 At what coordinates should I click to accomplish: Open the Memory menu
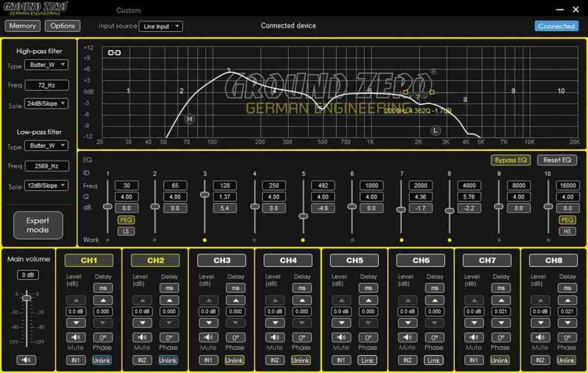(x=23, y=26)
